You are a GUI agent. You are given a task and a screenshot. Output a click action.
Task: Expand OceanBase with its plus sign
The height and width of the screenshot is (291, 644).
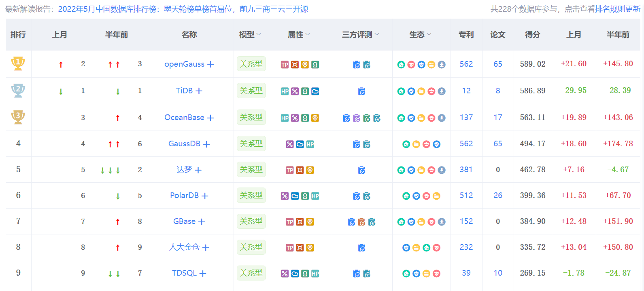[210, 118]
